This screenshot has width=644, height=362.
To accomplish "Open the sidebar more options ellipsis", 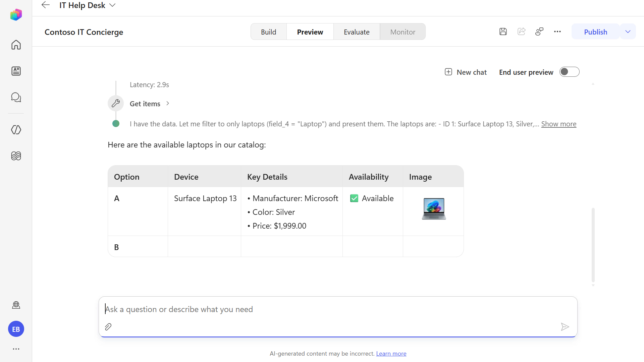I will pyautogui.click(x=16, y=349).
